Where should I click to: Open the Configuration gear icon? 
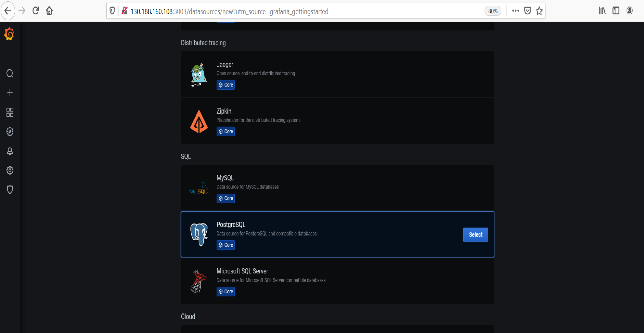point(10,170)
